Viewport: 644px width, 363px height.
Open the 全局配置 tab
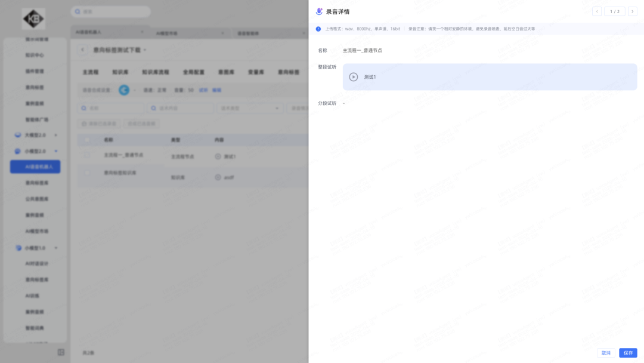coord(193,72)
